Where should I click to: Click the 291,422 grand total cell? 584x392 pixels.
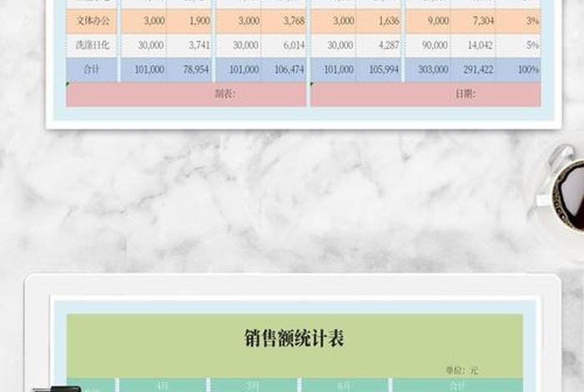pos(473,69)
